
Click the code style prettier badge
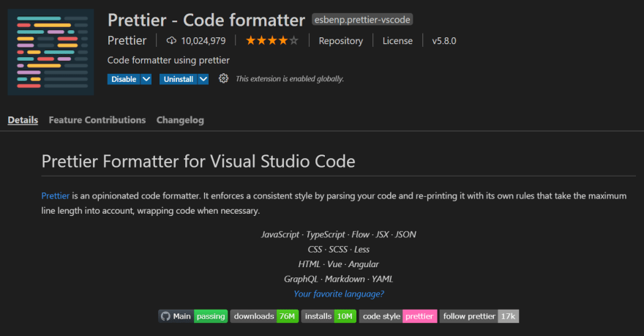[x=398, y=316]
